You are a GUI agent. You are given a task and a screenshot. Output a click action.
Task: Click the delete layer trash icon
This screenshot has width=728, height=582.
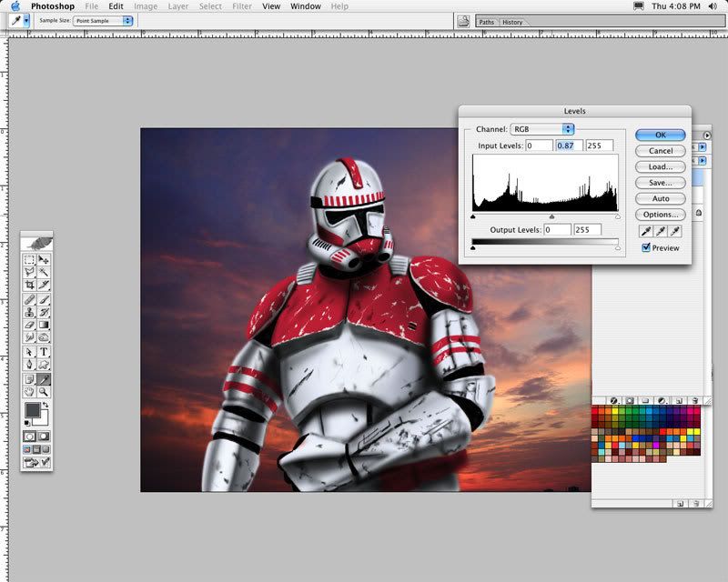pyautogui.click(x=694, y=400)
